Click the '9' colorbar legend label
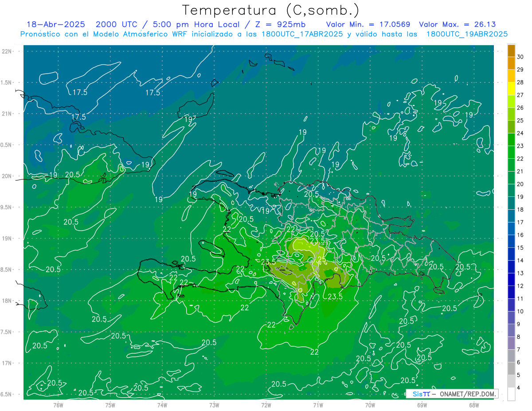Image resolution: width=532 pixels, height=411 pixels. [x=519, y=324]
